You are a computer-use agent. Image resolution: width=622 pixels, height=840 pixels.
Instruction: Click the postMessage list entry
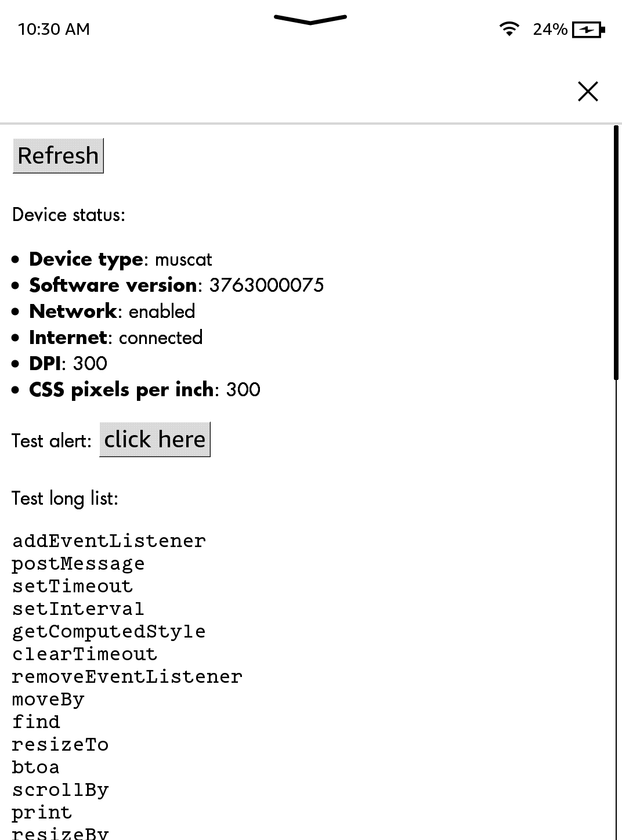pyautogui.click(x=78, y=563)
